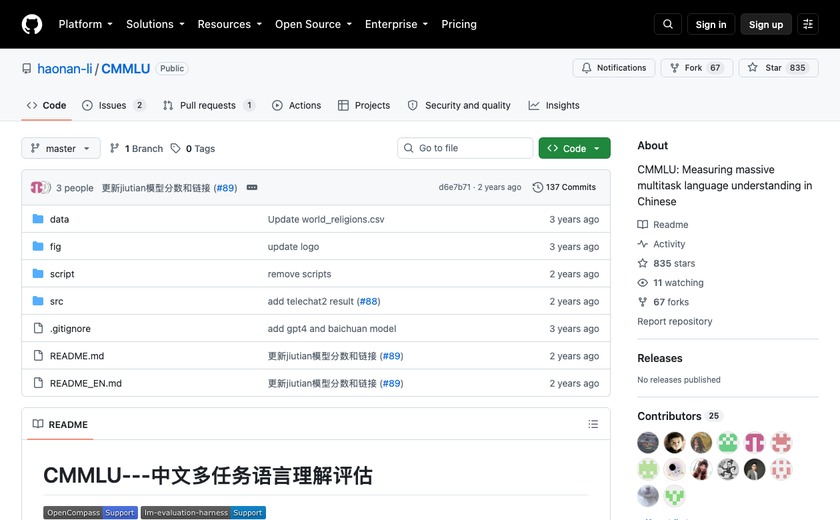Open the 137 Commits history
Viewport: 840px width, 520px height.
pyautogui.click(x=564, y=187)
